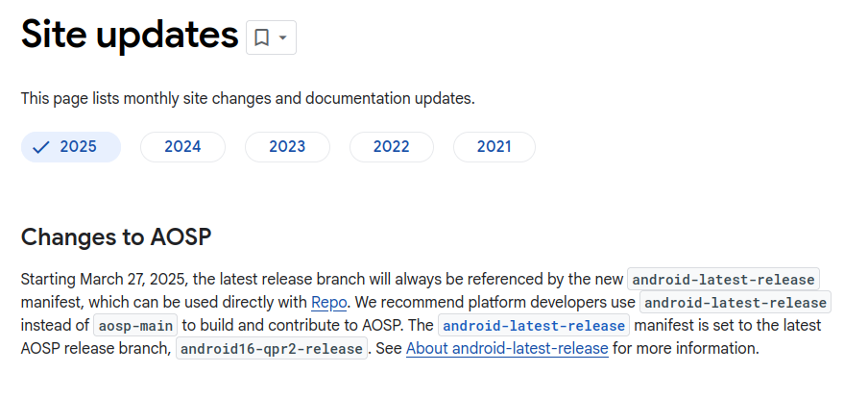868x397 pixels.
Task: Click the android16-qpr2-release code snippet
Action: (x=272, y=348)
